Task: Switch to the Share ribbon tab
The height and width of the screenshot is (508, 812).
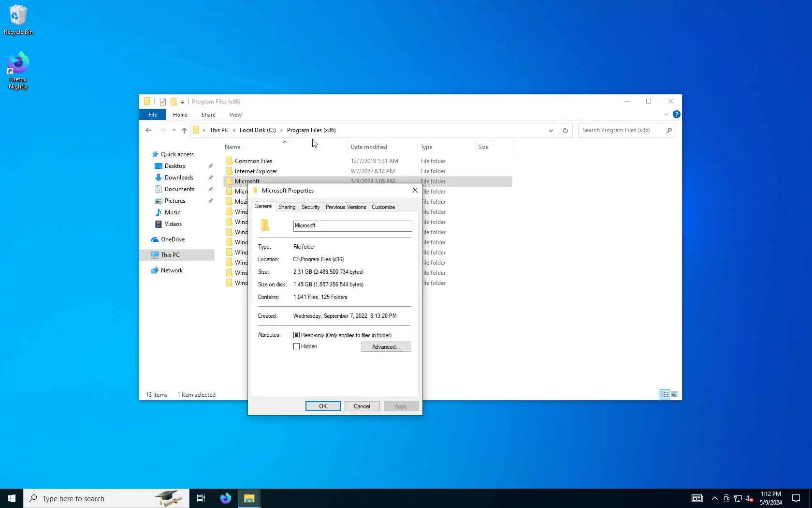Action: click(208, 115)
